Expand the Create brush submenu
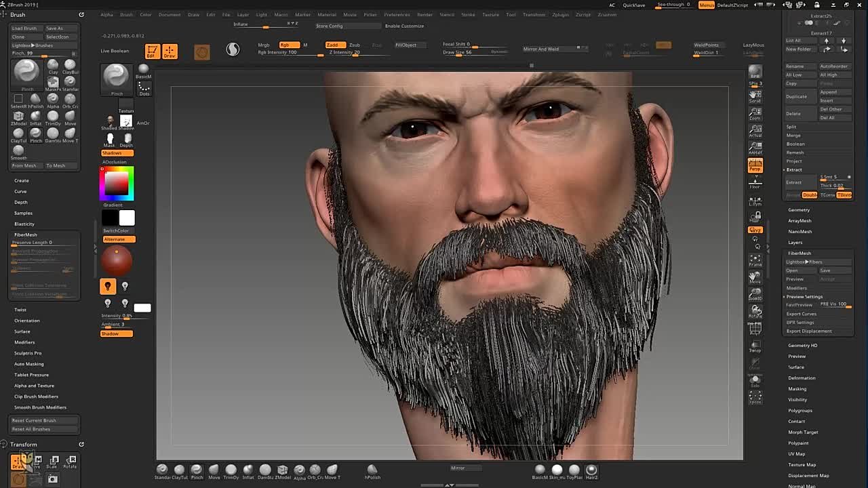This screenshot has height=488, width=868. pos(22,180)
